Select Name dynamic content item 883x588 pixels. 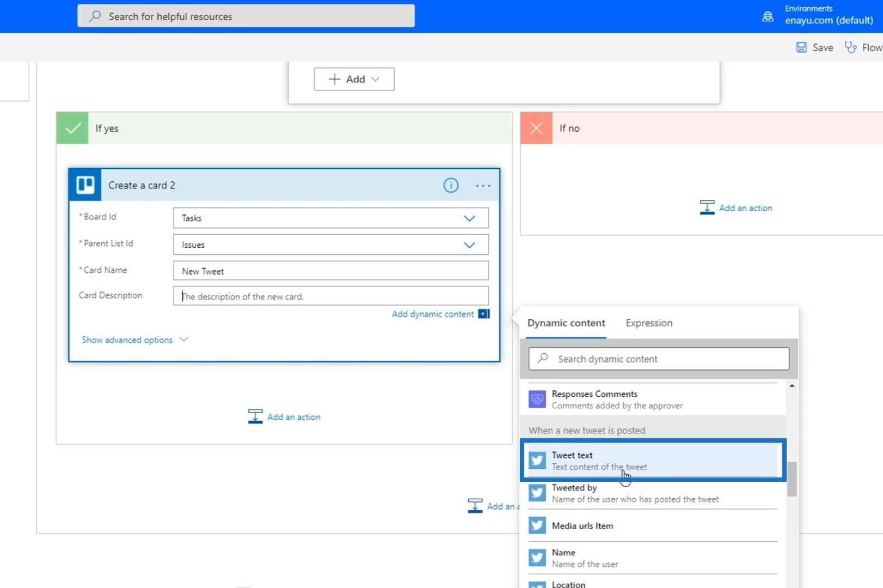[x=653, y=558]
